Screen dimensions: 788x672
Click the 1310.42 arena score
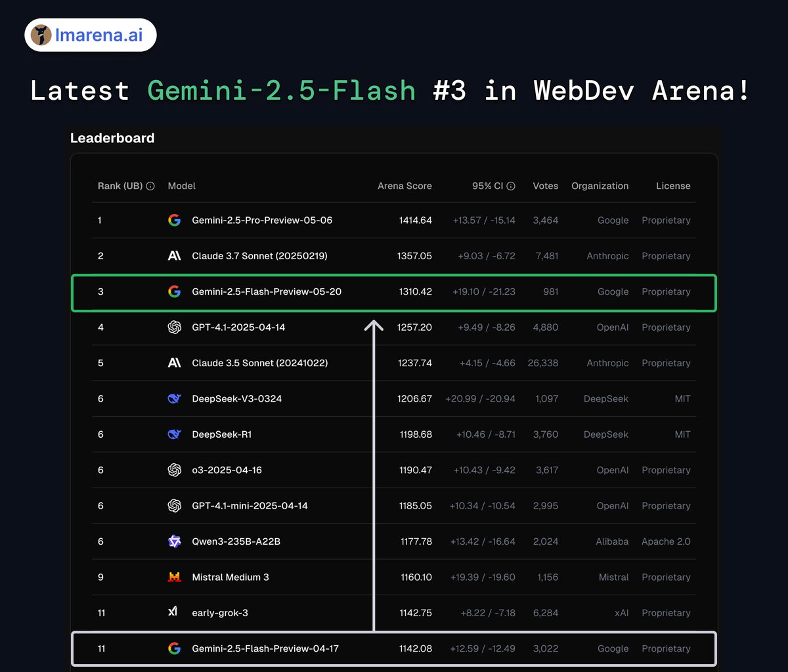point(416,291)
